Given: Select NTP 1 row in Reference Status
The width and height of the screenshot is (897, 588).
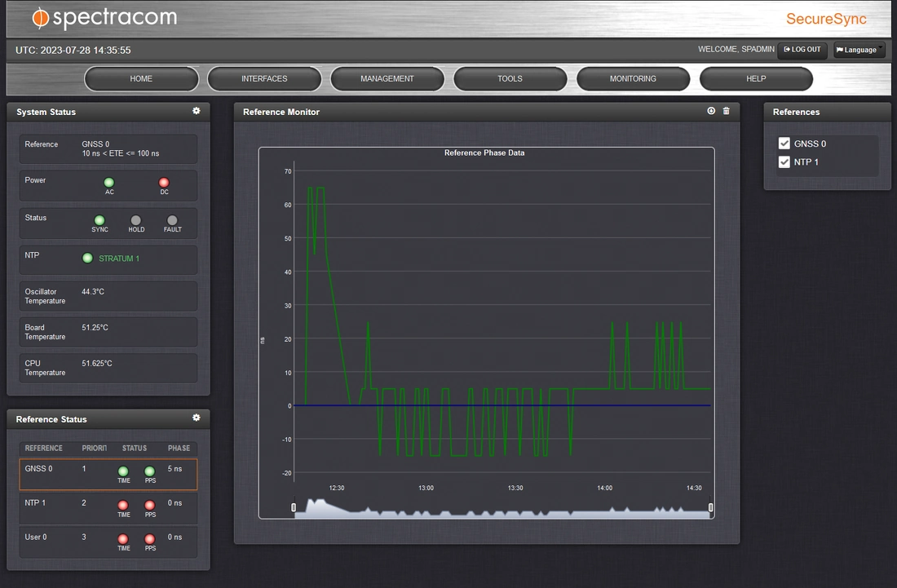Looking at the screenshot, I should click(x=108, y=508).
